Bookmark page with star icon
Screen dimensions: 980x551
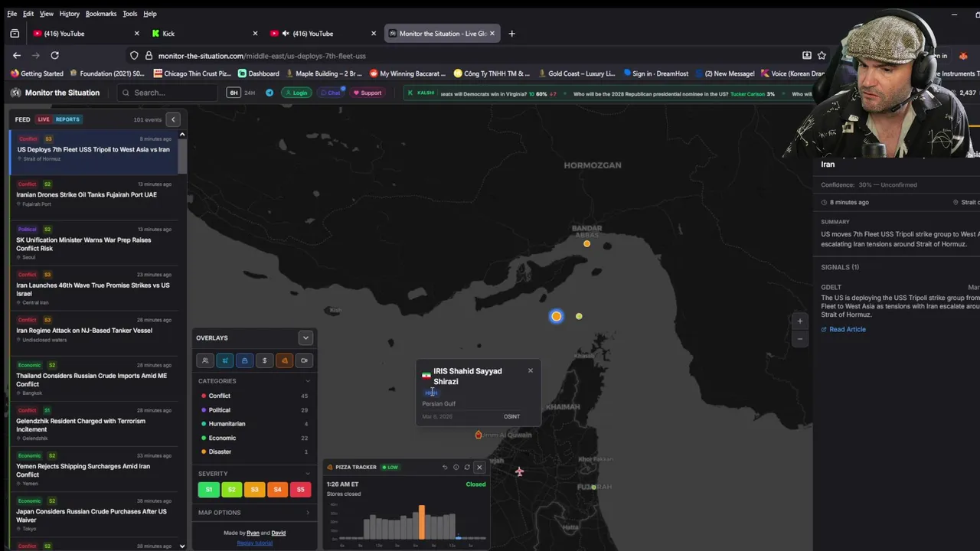click(x=822, y=55)
